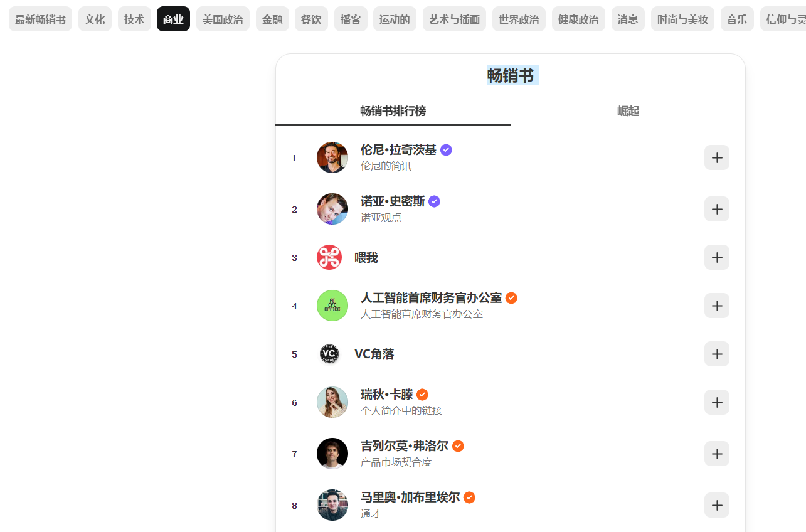Select the 艺术与插画 category chip
806x532 pixels.
(x=454, y=19)
